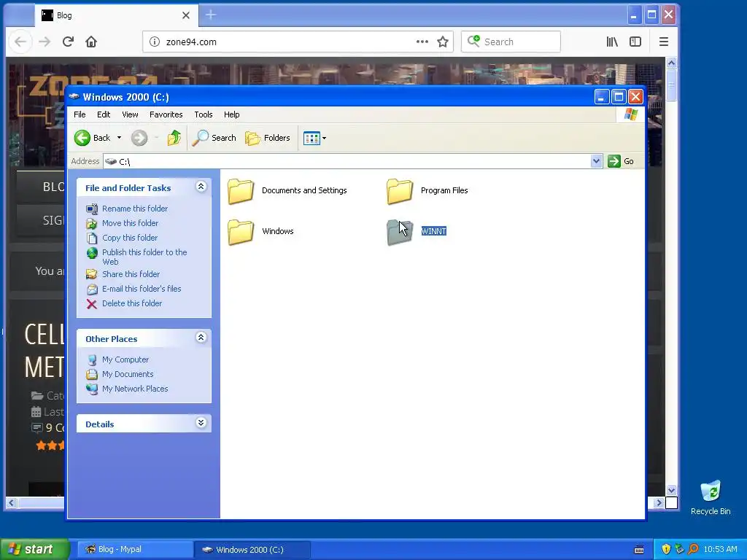Click the highlighted WINNT folder name
This screenshot has height=560, width=747.
433,231
